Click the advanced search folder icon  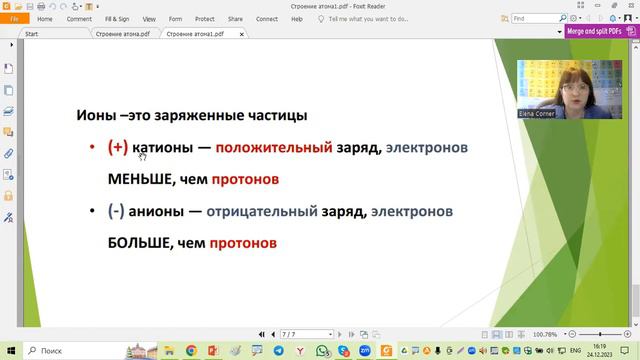504,18
